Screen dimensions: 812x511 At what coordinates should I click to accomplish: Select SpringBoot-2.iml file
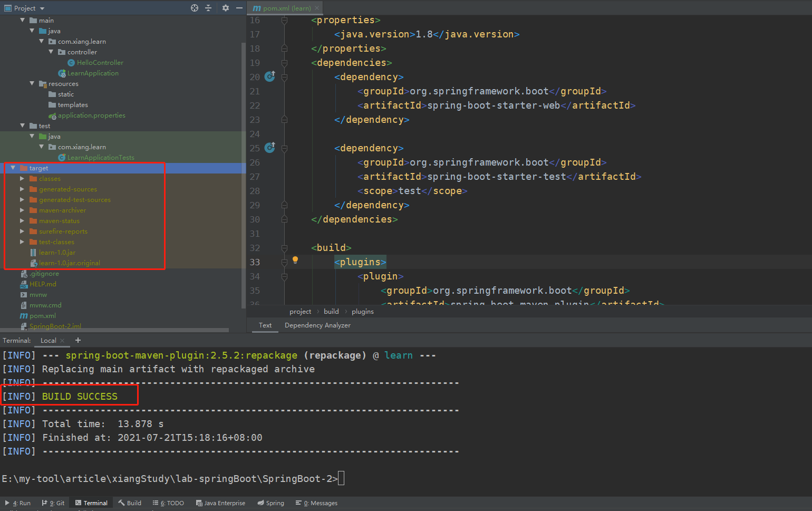(x=55, y=326)
